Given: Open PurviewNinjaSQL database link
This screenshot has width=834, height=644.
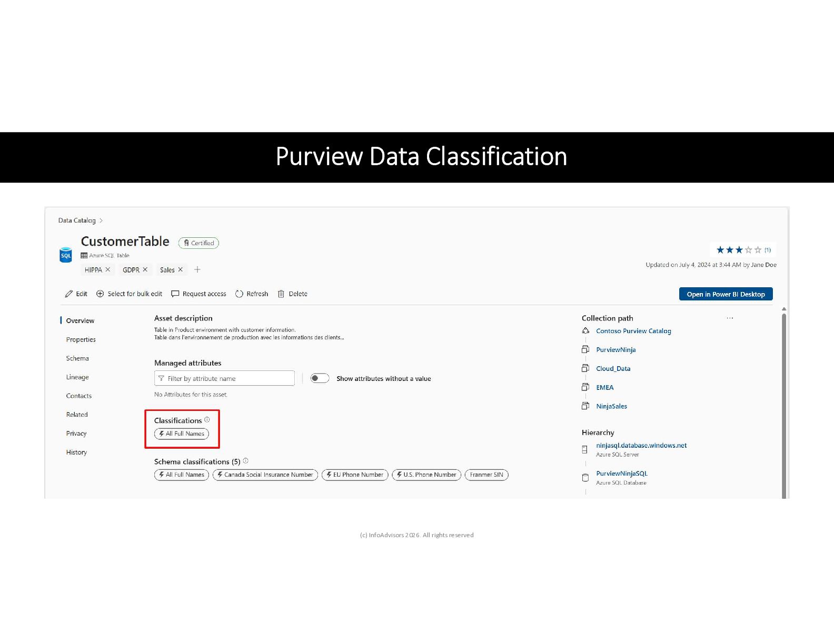Looking at the screenshot, I should (622, 474).
